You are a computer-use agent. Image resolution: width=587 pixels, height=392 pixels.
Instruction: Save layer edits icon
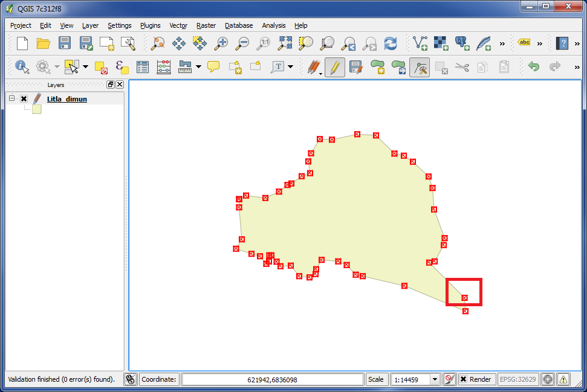[x=355, y=67]
